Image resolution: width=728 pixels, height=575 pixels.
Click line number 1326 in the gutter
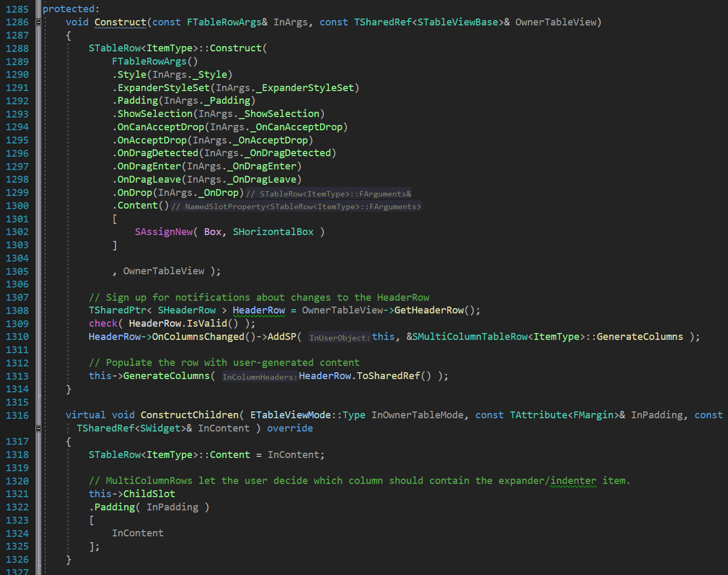pyautogui.click(x=17, y=560)
